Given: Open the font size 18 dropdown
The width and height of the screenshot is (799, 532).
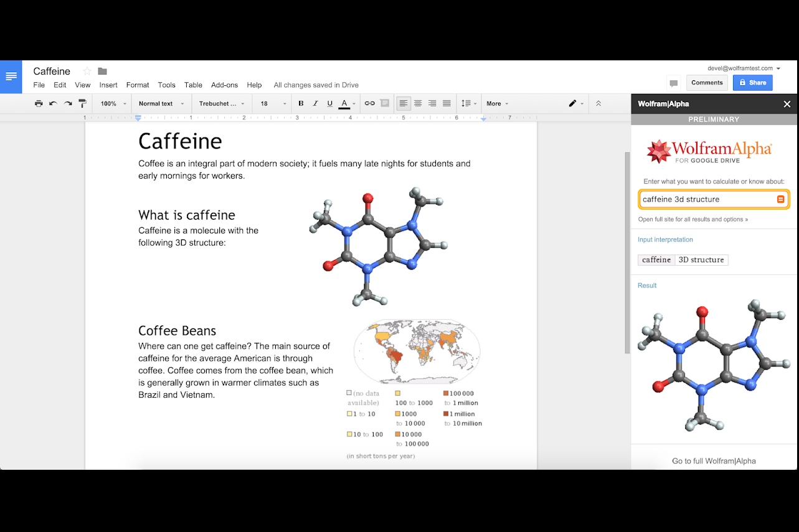Looking at the screenshot, I should [273, 103].
